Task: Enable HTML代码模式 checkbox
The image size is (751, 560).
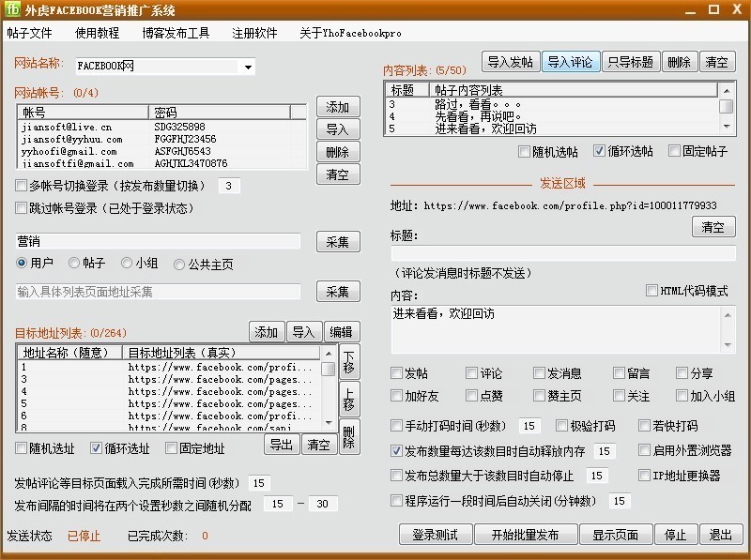Action: tap(651, 290)
